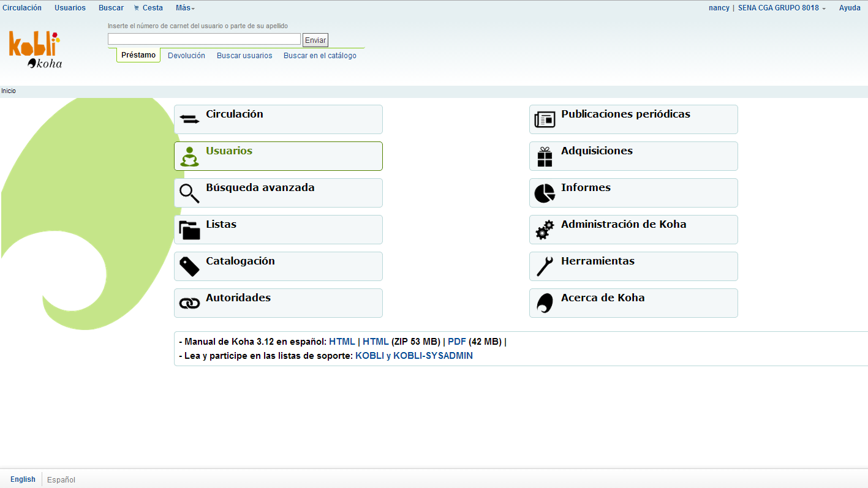
Task: Click the Autoridades chain link icon
Action: [x=189, y=303]
